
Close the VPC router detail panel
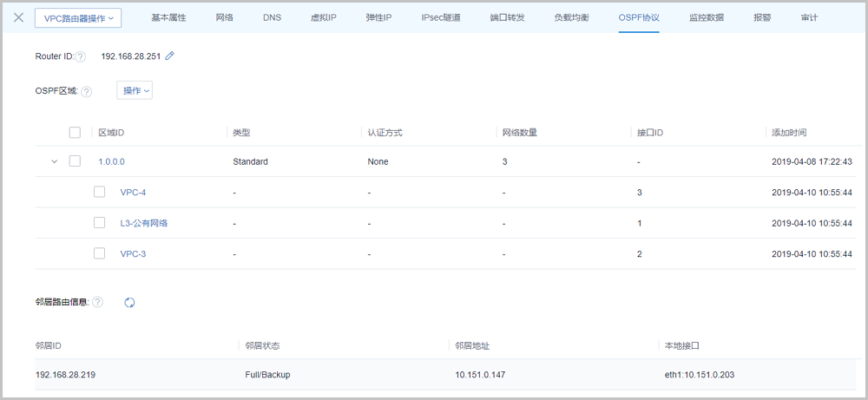coord(18,17)
